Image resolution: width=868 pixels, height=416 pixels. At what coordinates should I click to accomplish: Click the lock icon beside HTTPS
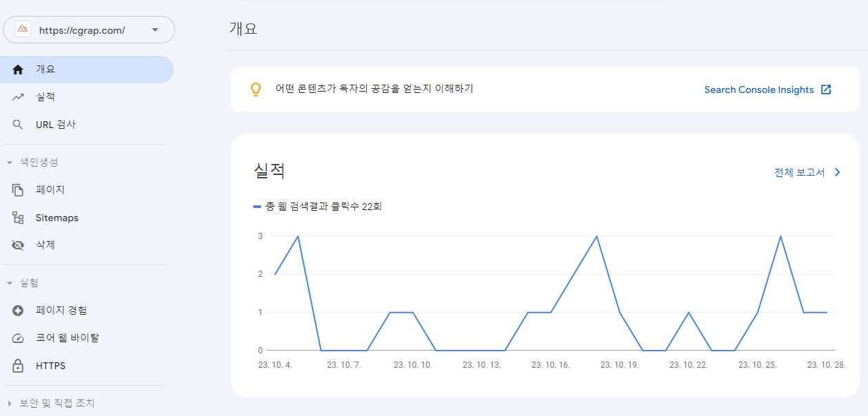click(19, 366)
